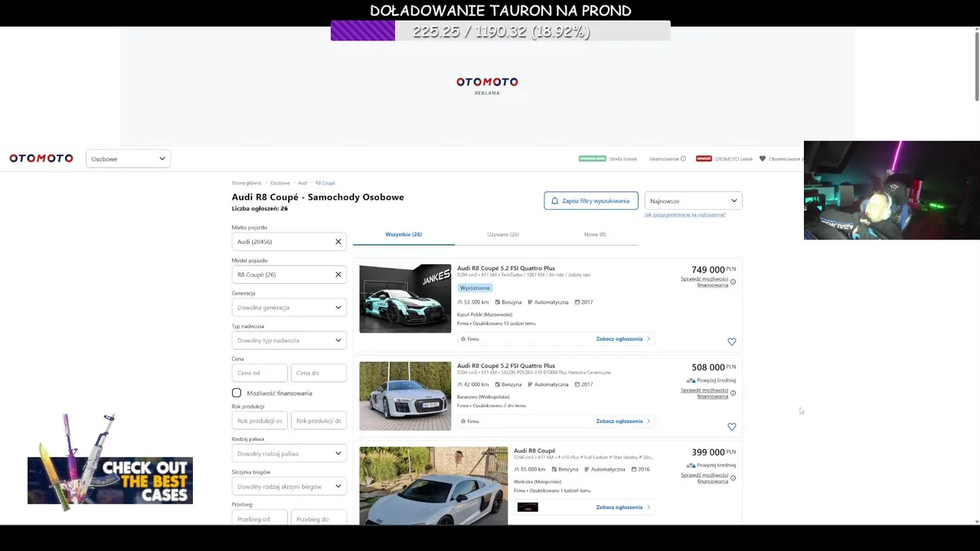This screenshot has width=980, height=551.
Task: Go to Osobowe breadcrumb
Action: 280,183
